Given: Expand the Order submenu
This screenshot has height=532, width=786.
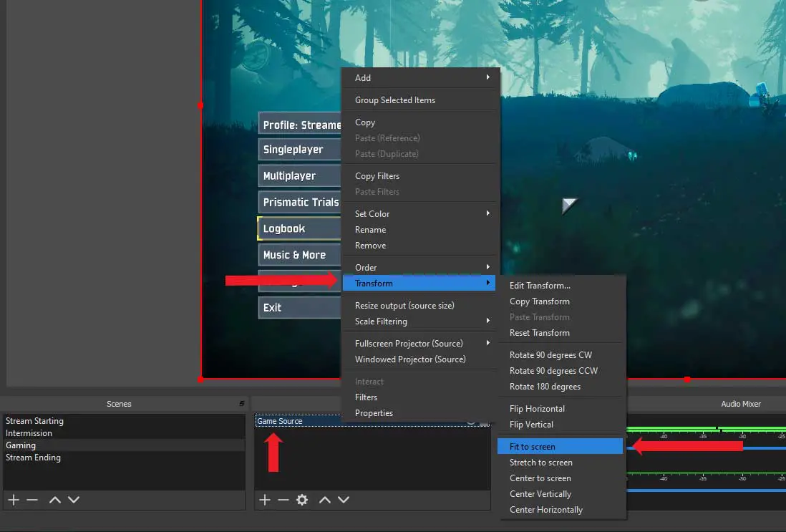Looking at the screenshot, I should [x=420, y=267].
